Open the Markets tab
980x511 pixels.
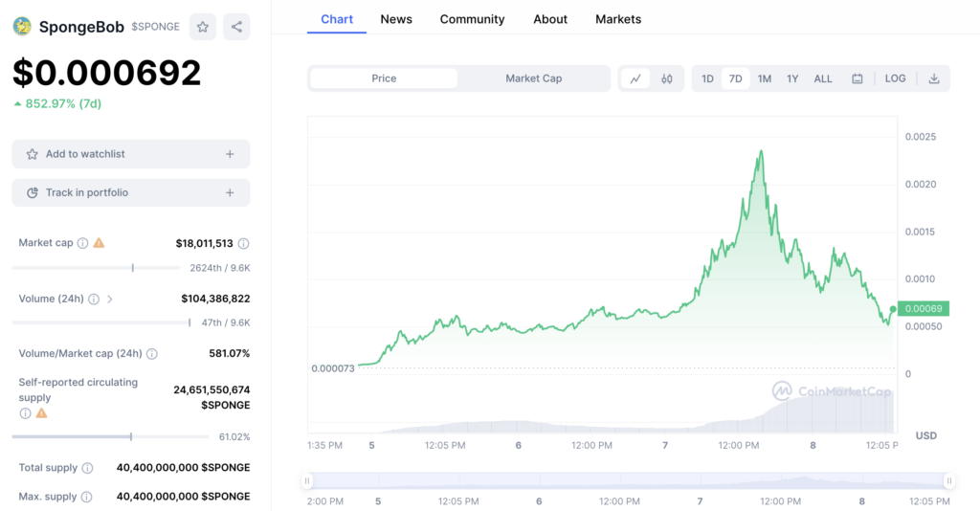pyautogui.click(x=618, y=19)
